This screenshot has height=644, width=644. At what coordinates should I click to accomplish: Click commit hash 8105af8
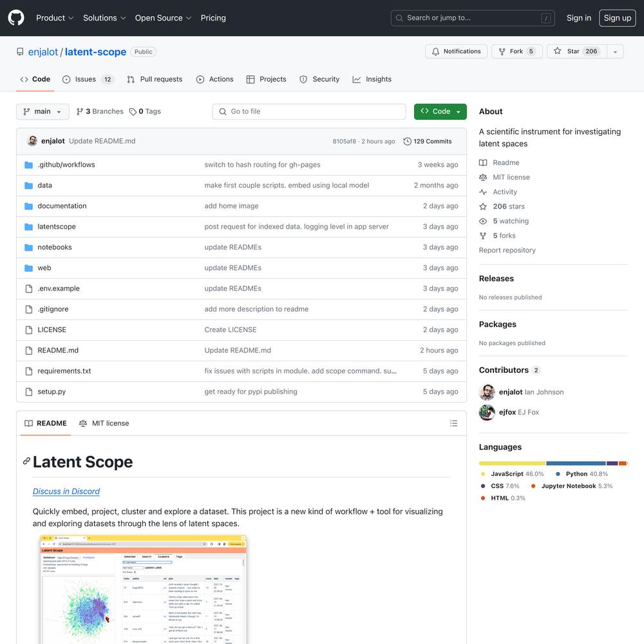344,141
